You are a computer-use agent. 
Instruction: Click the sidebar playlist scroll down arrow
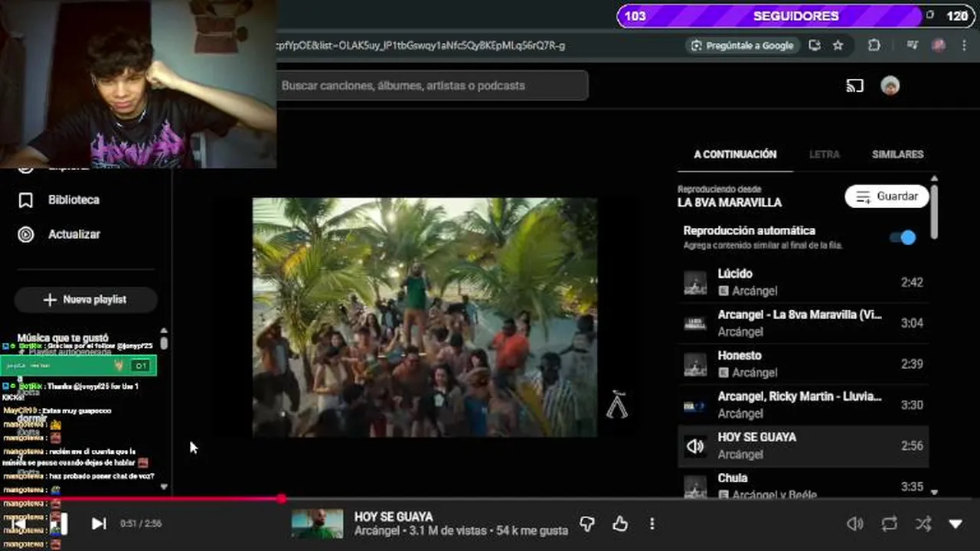coord(164,486)
